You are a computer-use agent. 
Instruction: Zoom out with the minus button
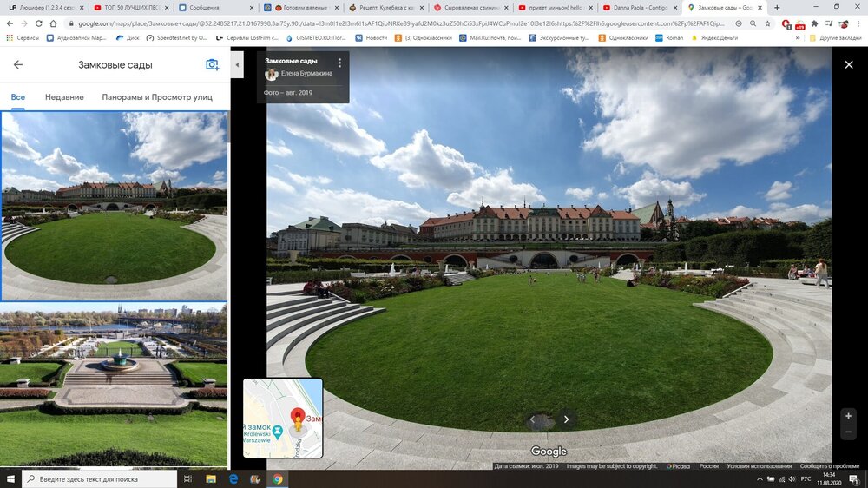click(848, 433)
